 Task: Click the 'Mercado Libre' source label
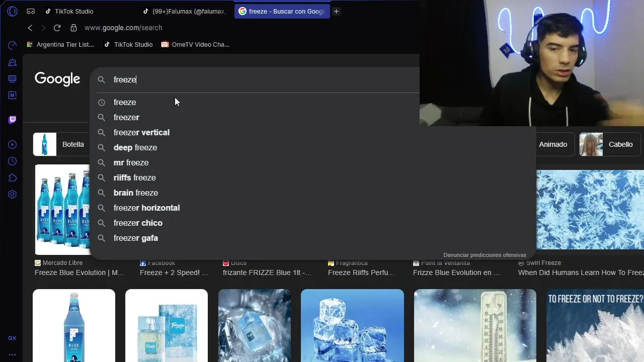point(62,263)
